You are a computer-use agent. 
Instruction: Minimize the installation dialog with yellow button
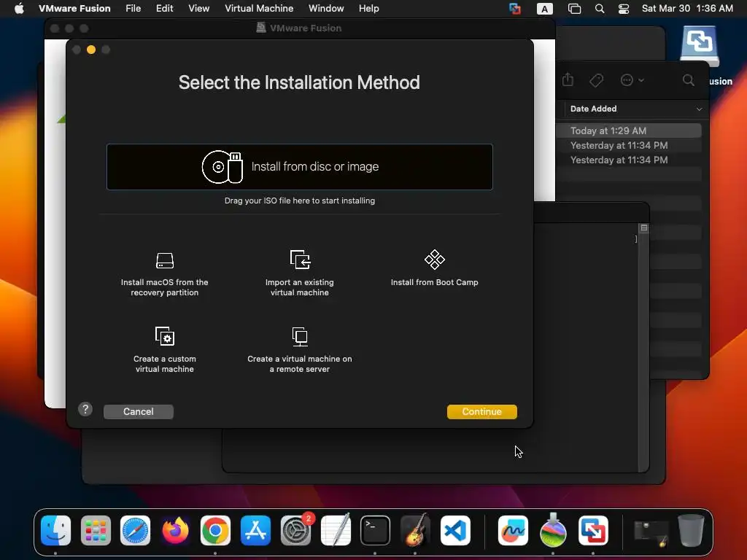[x=91, y=50]
